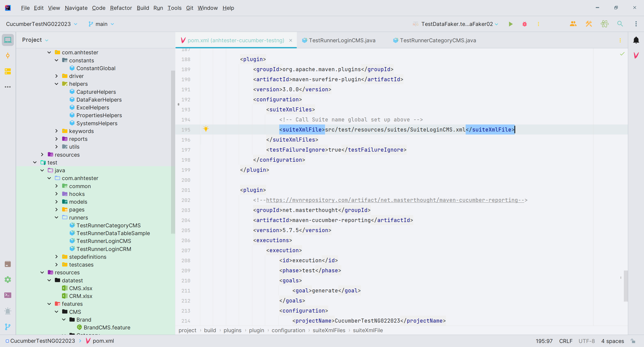
Task: Open Maven tool window on right
Action: [636, 56]
